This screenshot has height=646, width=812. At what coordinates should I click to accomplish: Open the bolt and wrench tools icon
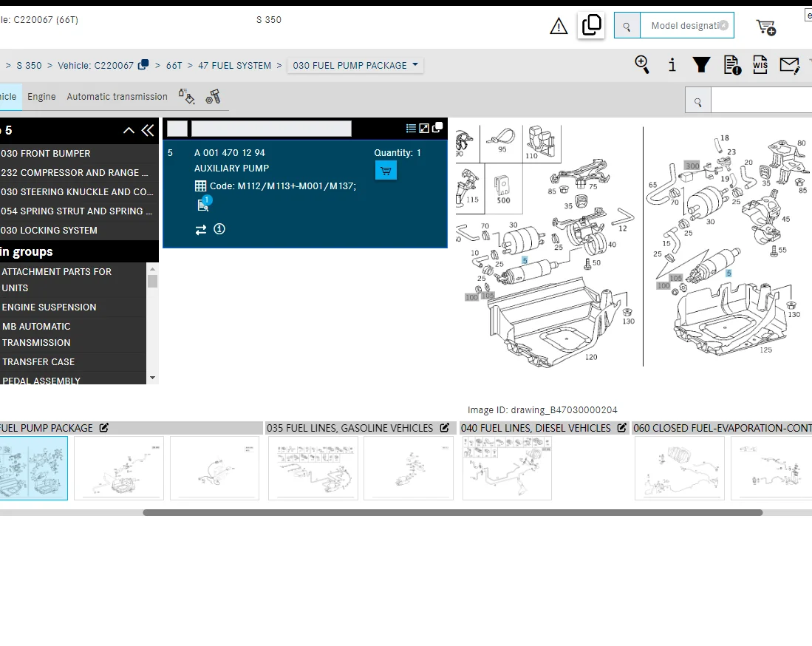(x=213, y=96)
